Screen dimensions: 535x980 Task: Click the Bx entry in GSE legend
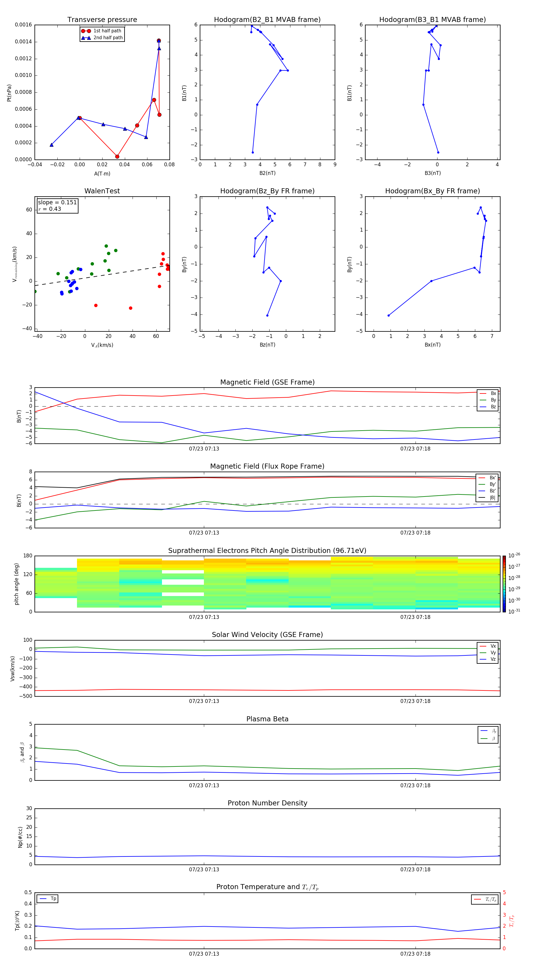pos(488,393)
